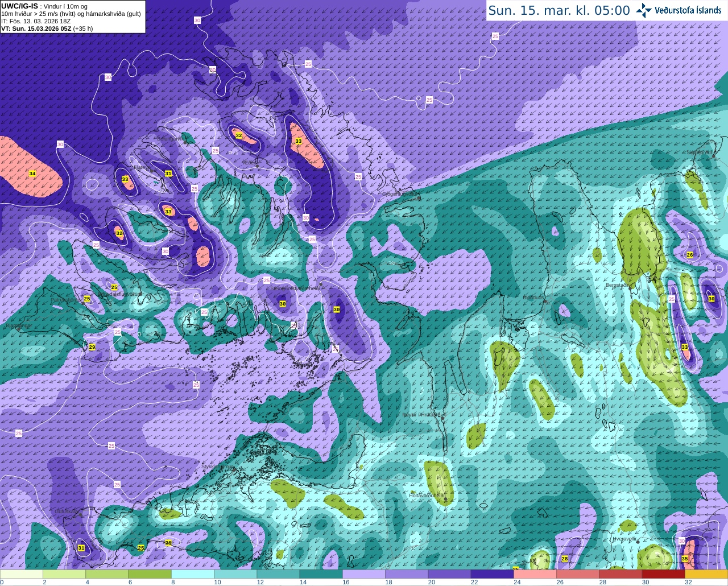The image size is (728, 586).
Task: Pick the turquoise 10–12 legend swatch
Action: 235,574
